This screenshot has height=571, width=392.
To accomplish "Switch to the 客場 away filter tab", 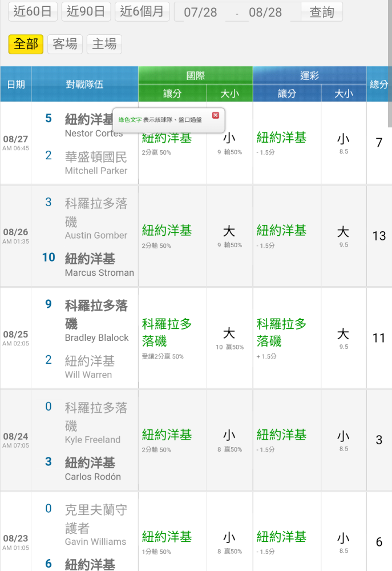I will [65, 44].
